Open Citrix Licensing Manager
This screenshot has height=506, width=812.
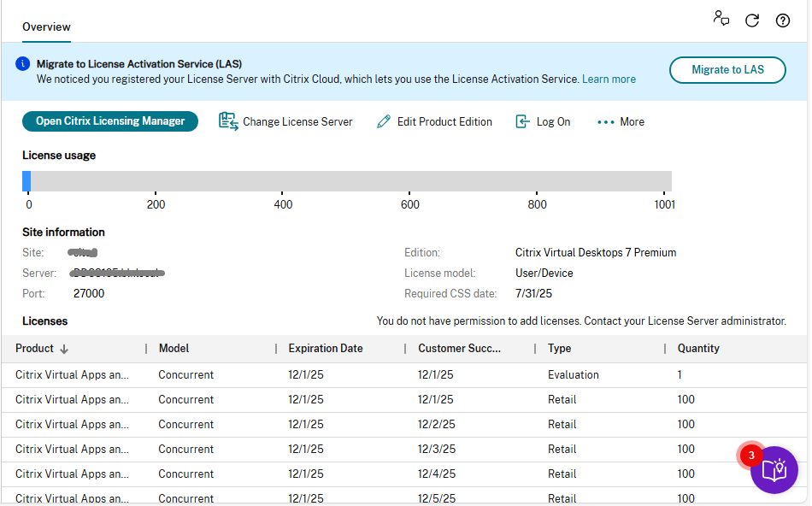point(109,121)
